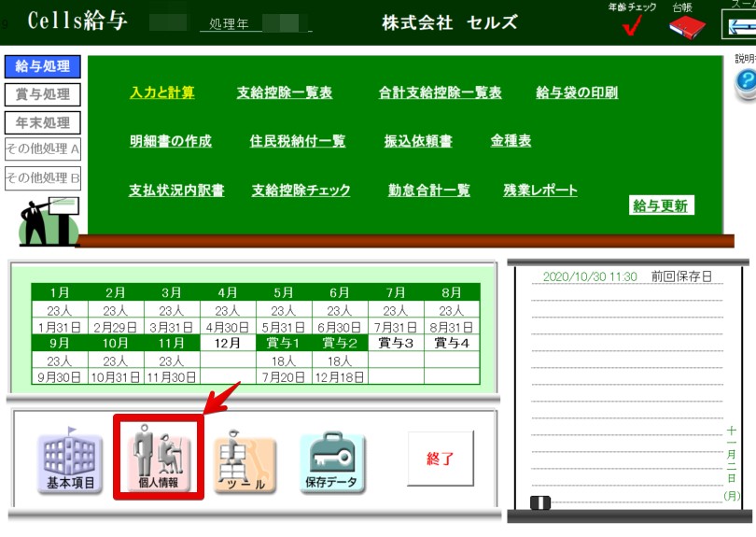Click the 入力と計算 link
This screenshot has width=756, height=537.
pyautogui.click(x=162, y=92)
